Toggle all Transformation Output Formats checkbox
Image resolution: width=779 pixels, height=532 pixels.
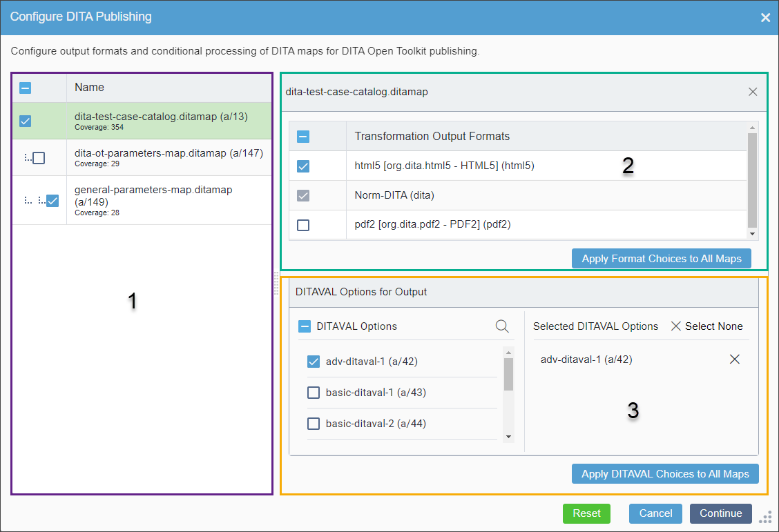(303, 137)
